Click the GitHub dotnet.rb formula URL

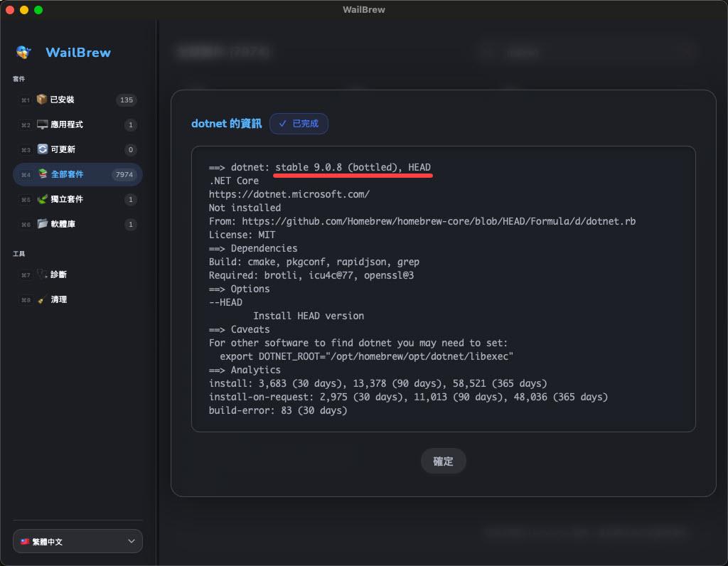(x=439, y=221)
